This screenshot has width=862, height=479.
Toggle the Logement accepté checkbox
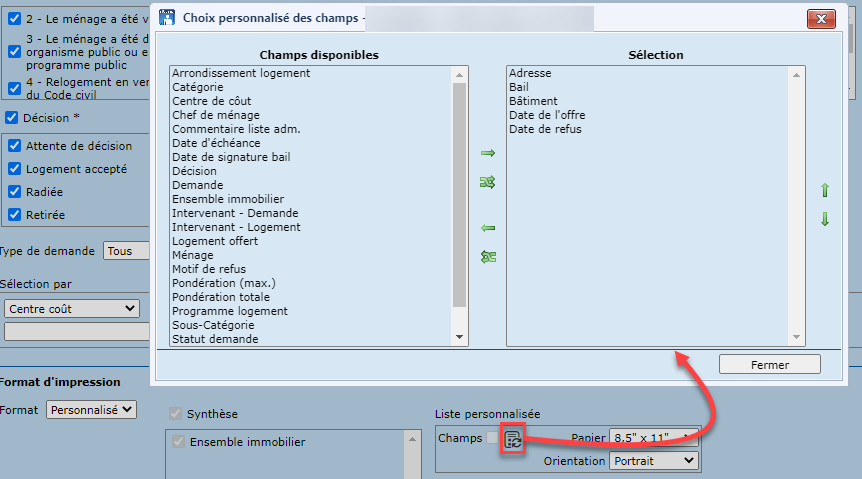coord(14,169)
